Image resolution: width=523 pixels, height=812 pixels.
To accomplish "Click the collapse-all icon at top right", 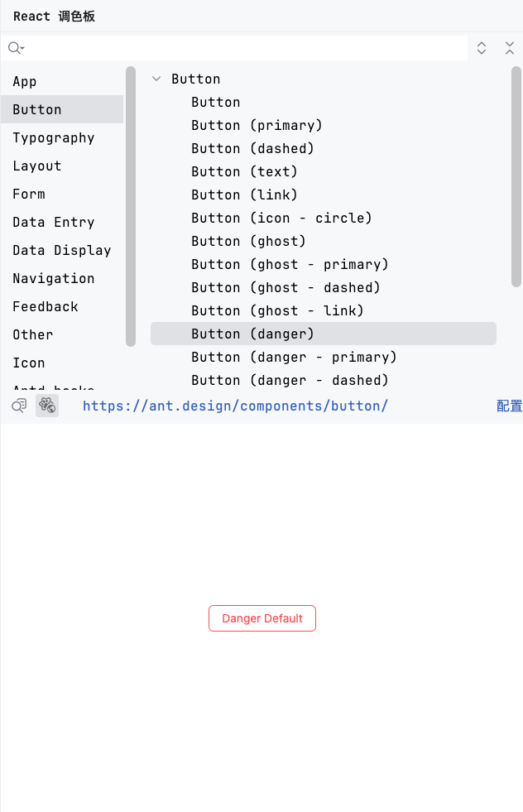I will click(510, 47).
